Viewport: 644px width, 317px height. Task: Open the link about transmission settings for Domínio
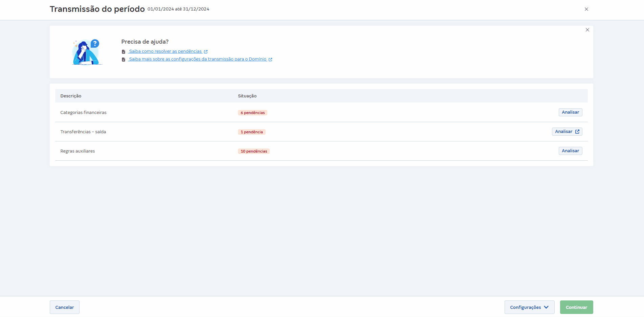(x=198, y=59)
